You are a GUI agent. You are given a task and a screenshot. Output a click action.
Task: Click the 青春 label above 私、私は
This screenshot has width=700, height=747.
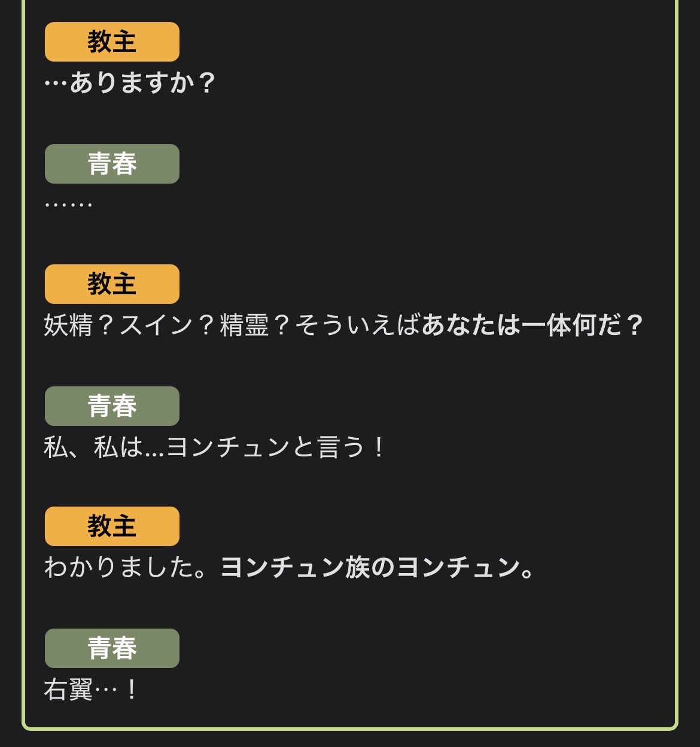click(x=112, y=406)
